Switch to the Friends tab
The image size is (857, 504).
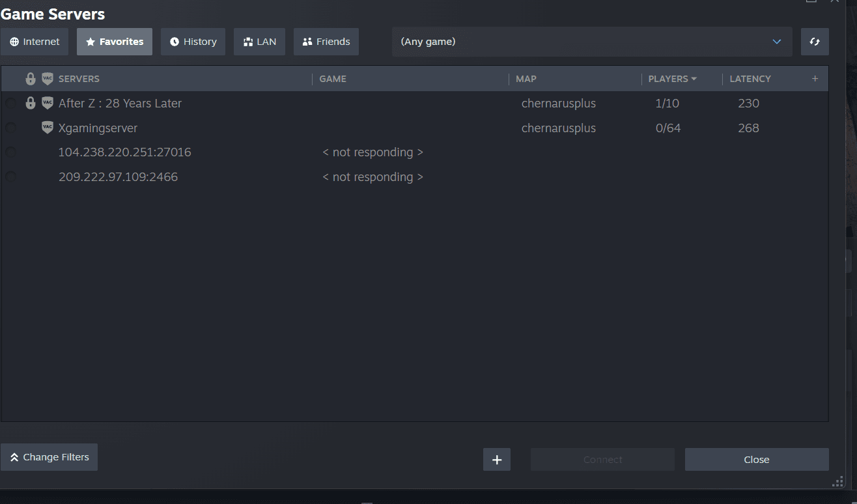[x=326, y=41]
